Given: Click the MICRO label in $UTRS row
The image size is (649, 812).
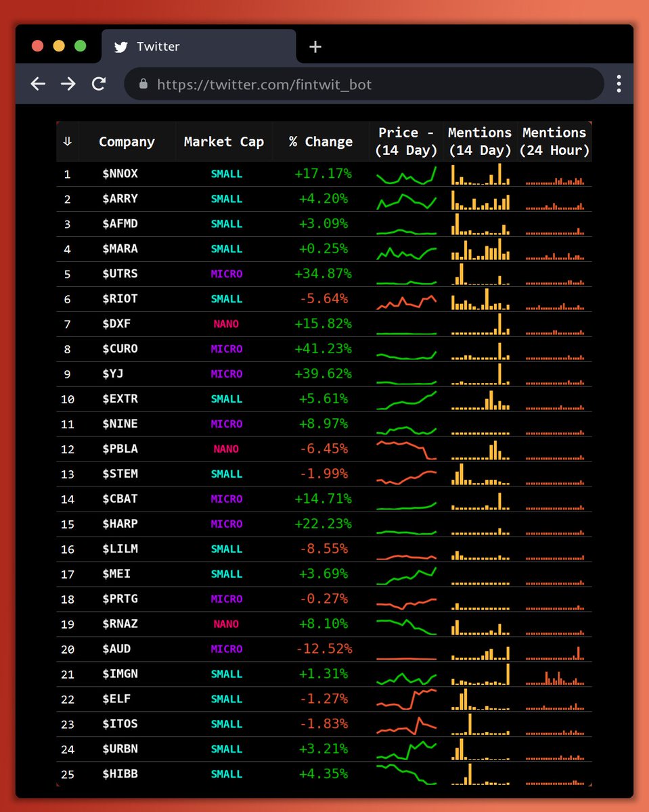Looking at the screenshot, I should click(226, 274).
